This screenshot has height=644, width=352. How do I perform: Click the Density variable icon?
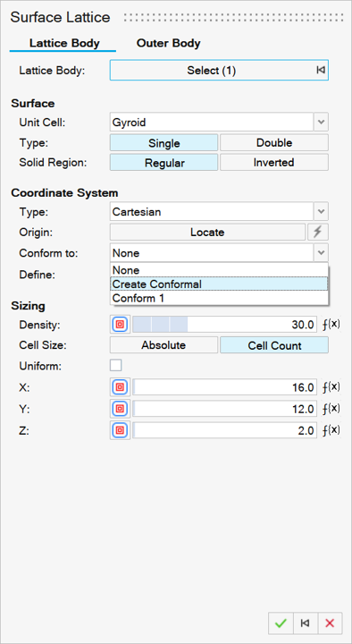[x=120, y=324]
